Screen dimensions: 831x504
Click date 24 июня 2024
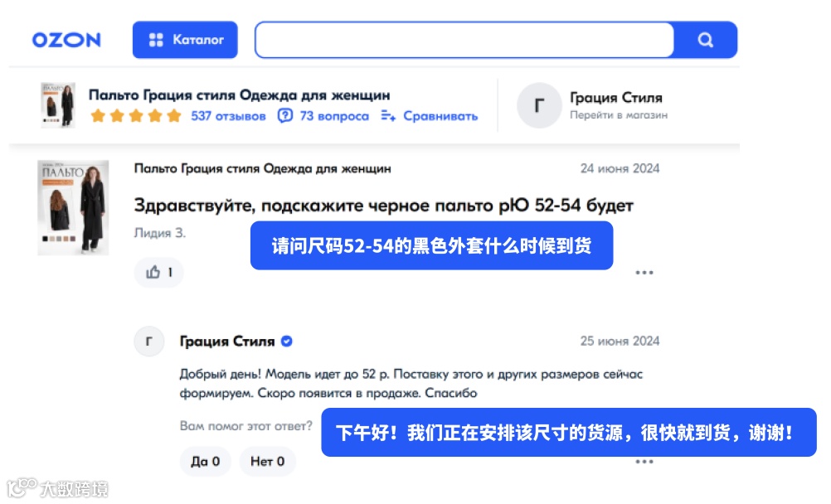click(620, 168)
